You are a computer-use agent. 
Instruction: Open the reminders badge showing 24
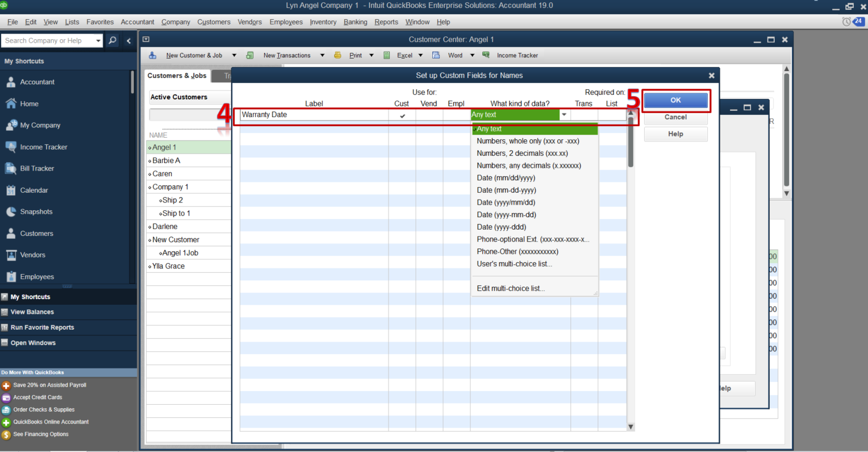click(x=858, y=22)
